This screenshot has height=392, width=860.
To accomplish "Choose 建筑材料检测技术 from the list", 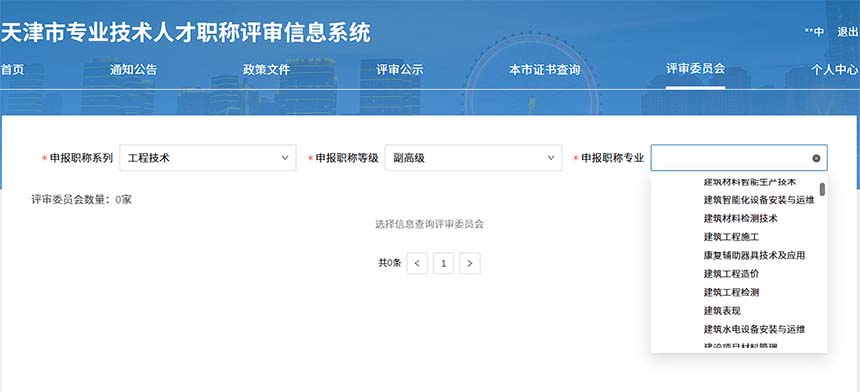I will pos(739,218).
